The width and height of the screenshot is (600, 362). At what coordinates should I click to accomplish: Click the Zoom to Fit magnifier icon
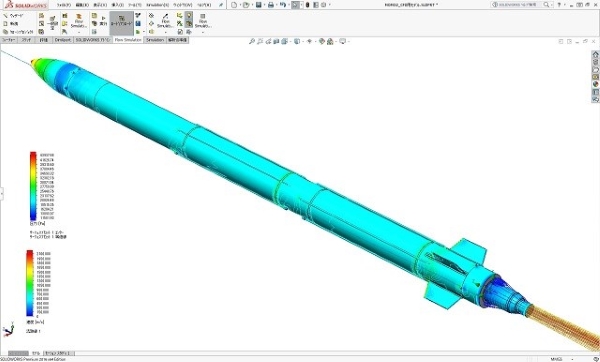(251, 41)
